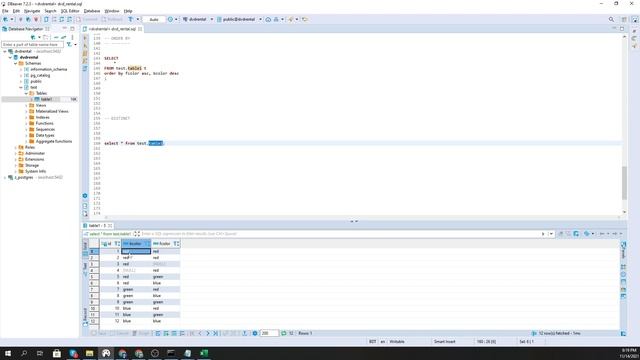Select the Functions folder
This screenshot has width=640, height=360.
44,123
